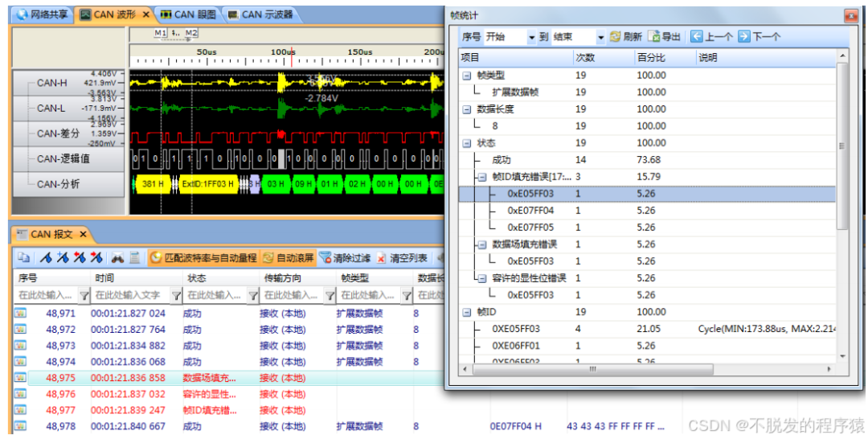Viewport: 868px width, 439px height.
Task: Click the filter funnel icon for 状态 column
Action: (253, 295)
